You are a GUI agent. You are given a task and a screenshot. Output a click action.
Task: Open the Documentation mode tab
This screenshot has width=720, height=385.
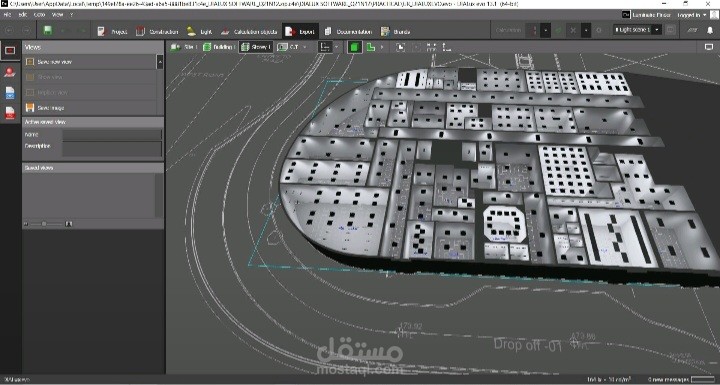click(348, 32)
